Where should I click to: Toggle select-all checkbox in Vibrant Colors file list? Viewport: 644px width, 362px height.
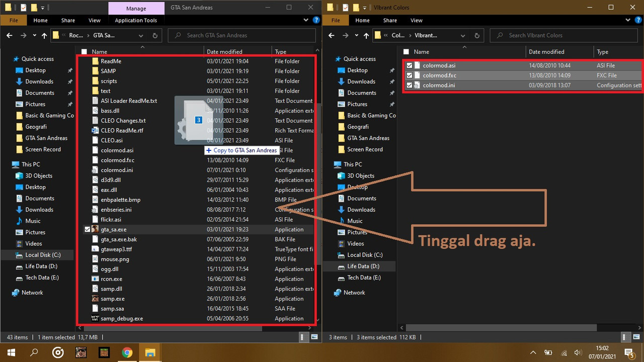pos(406,52)
